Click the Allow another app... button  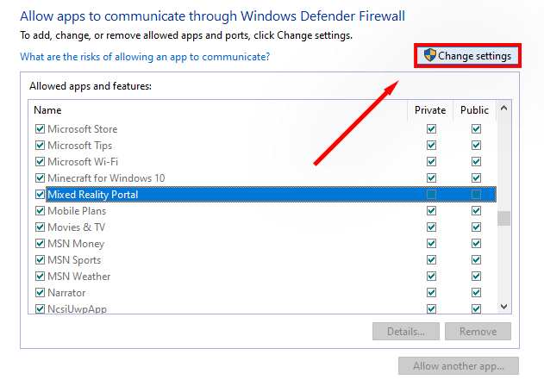click(458, 366)
